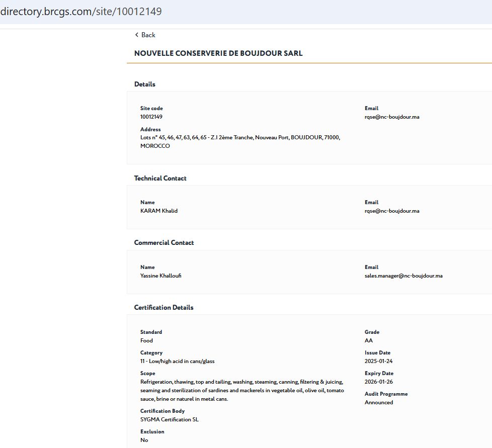Image resolution: width=492 pixels, height=448 pixels.
Task: Click the browser address bar URL
Action: coord(81,11)
